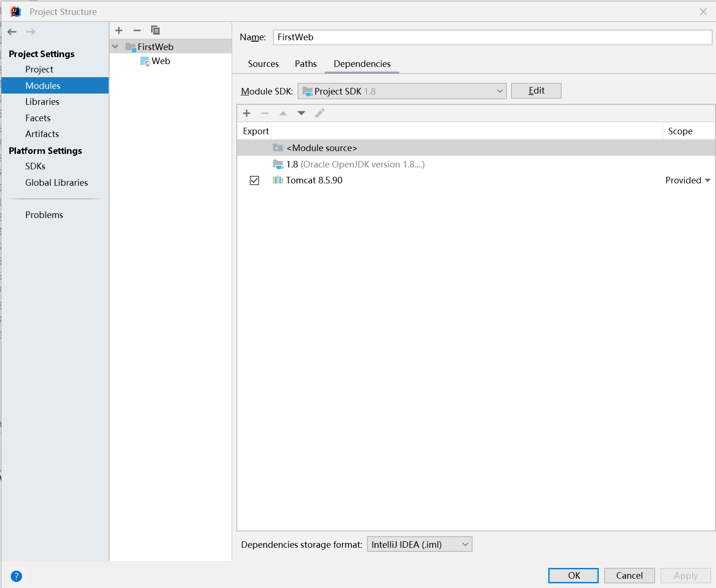
Task: Click the Tomcat 8.5.90 library icon
Action: [278, 180]
